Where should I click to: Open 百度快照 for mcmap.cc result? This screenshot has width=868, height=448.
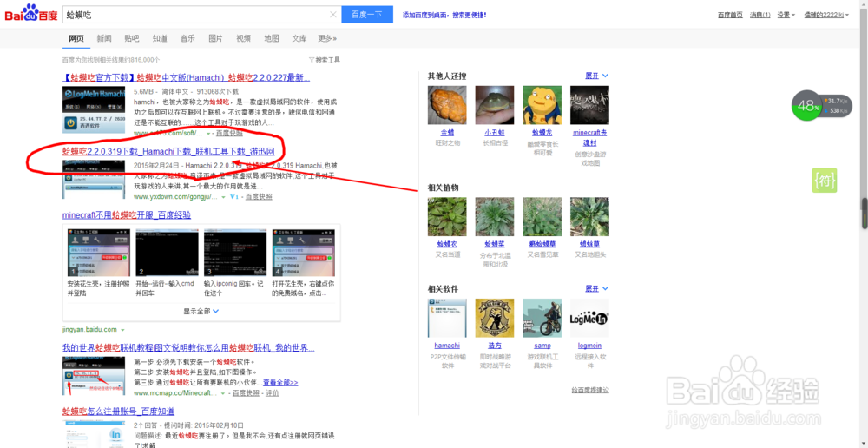(246, 393)
